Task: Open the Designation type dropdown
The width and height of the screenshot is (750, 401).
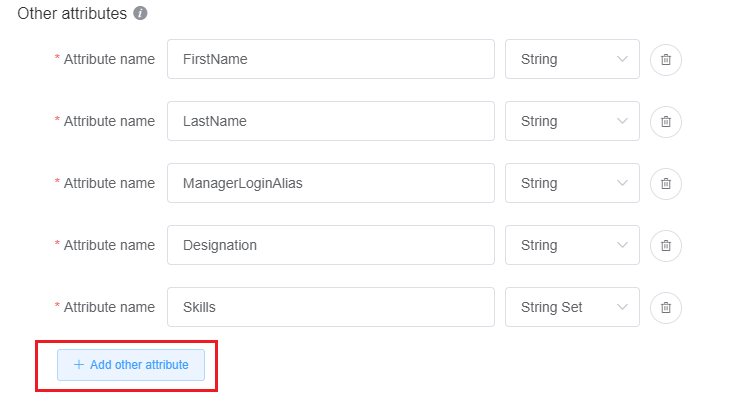Action: pos(572,246)
